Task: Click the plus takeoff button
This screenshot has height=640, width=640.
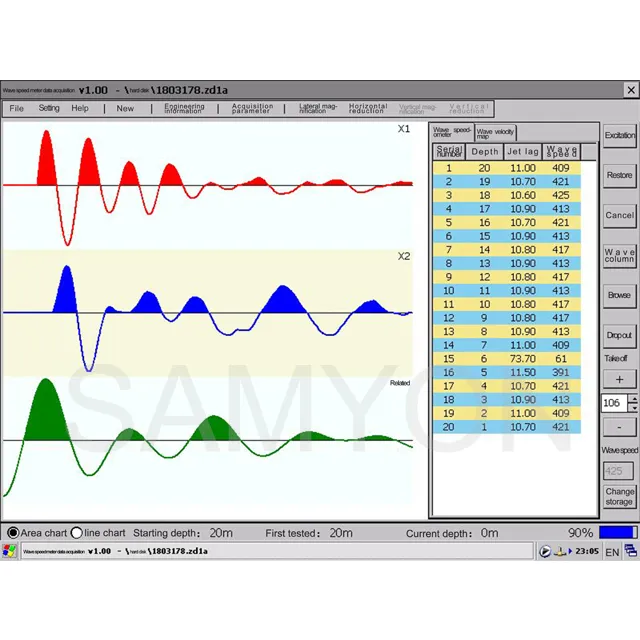Action: (619, 380)
